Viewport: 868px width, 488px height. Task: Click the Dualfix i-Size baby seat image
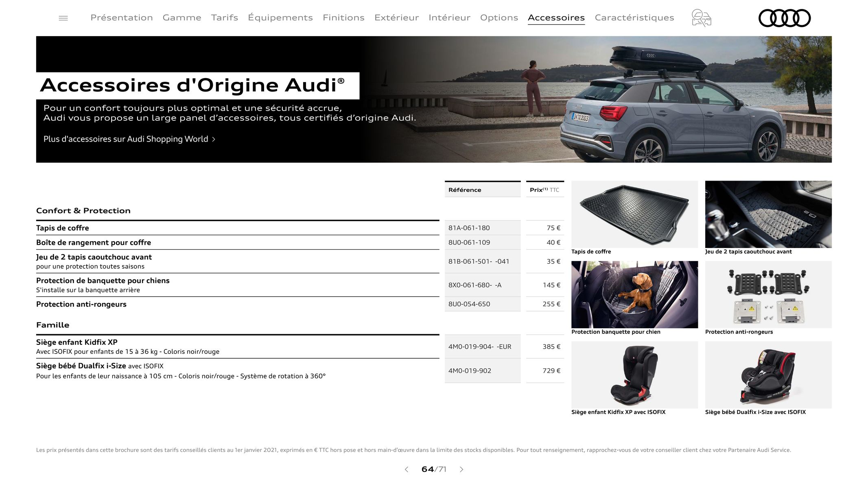pyautogui.click(x=768, y=375)
